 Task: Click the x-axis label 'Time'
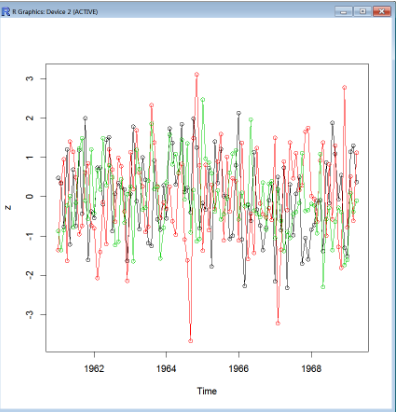click(x=207, y=391)
